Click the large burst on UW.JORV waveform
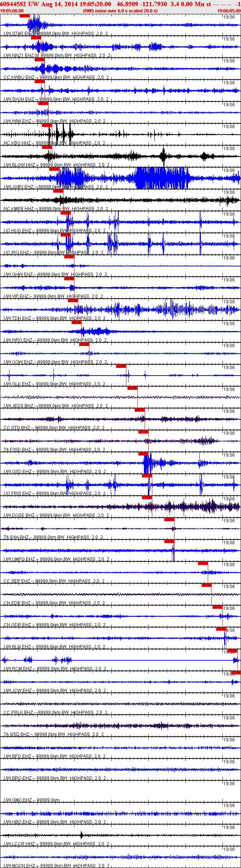Image resolution: width=241 pixels, height=868 pixels. 162,178
